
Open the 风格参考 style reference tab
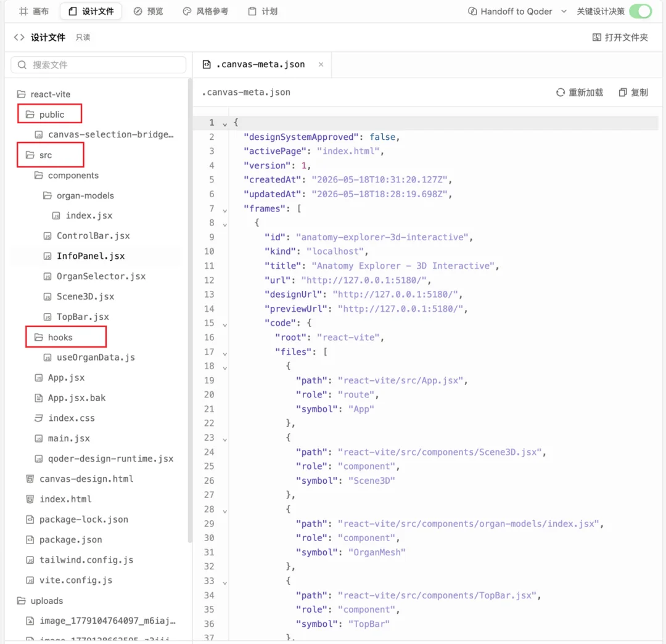[x=205, y=12]
